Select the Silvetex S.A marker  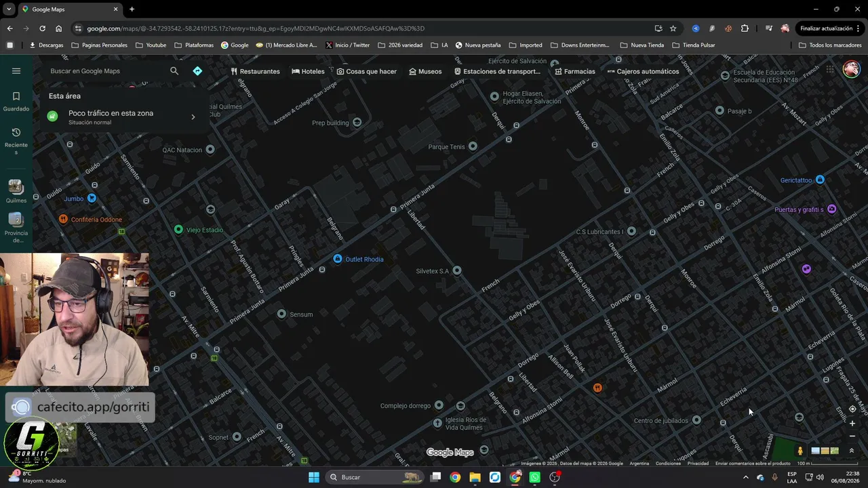tap(457, 270)
